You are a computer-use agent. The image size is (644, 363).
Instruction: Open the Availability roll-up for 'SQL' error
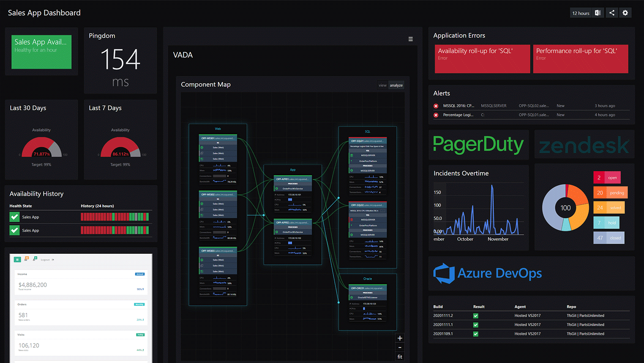click(482, 59)
